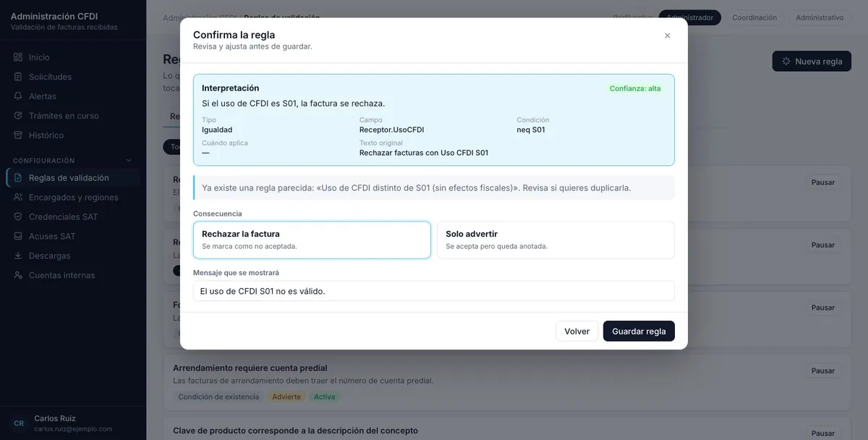Click the original text "Rechazar facturas con Uso CFDI S01"
The height and width of the screenshot is (440, 868).
(424, 153)
